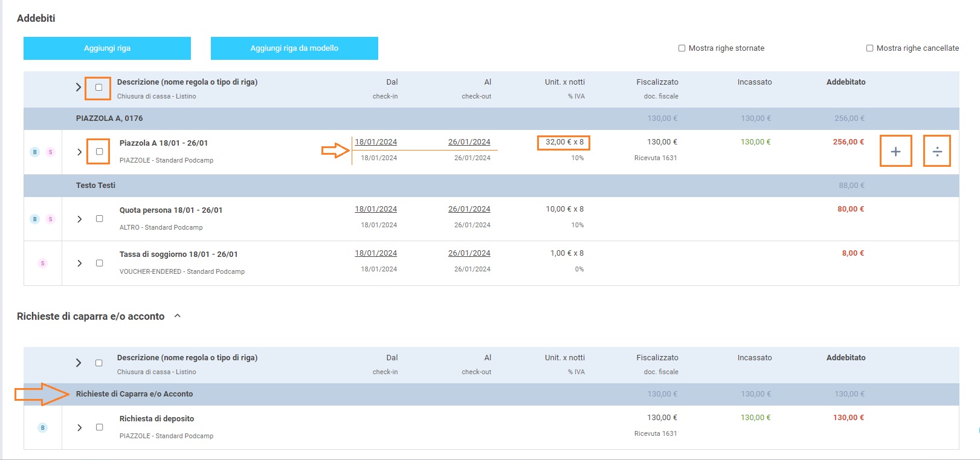Click the Aggiungi riga button
The height and width of the screenshot is (460, 980).
coord(107,48)
